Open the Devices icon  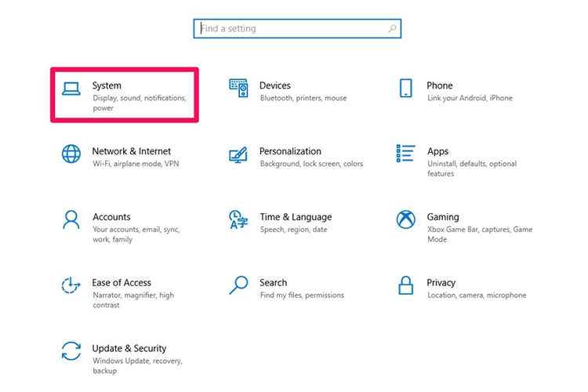(238, 89)
